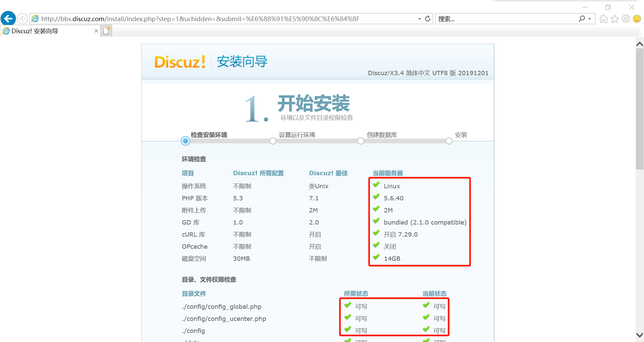Click the current-state check for config_global.php
This screenshot has width=644, height=342.
426,305
